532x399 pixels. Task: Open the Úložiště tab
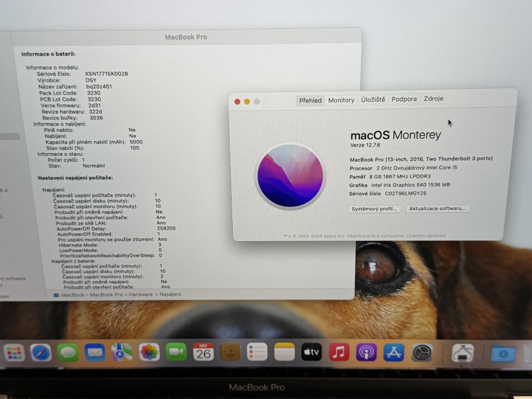pyautogui.click(x=373, y=99)
